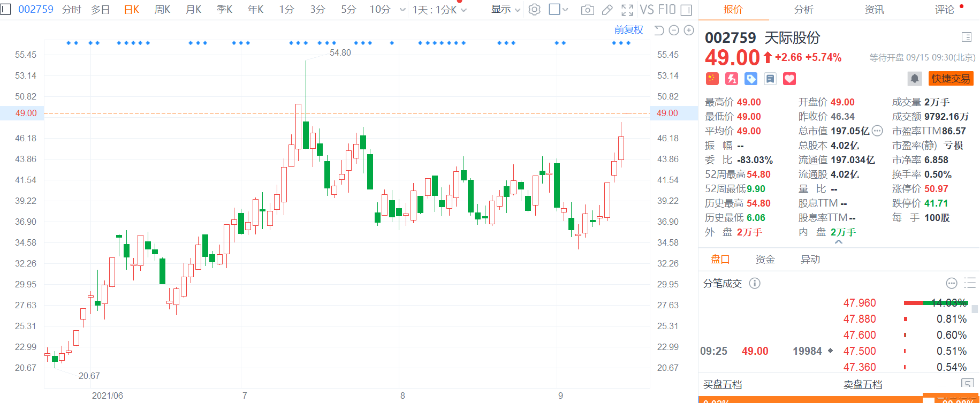
Task: Toggle the left sidebar panel icon
Action: click(5, 9)
